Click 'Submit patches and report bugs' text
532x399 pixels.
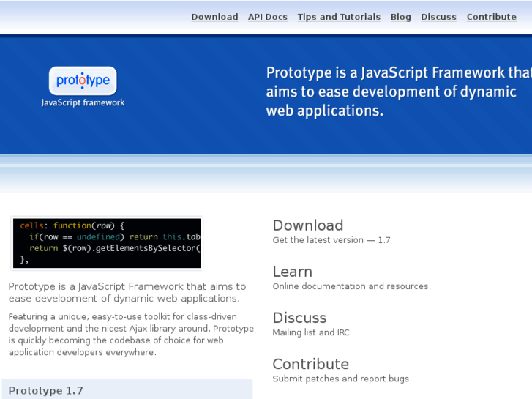pyautogui.click(x=342, y=379)
